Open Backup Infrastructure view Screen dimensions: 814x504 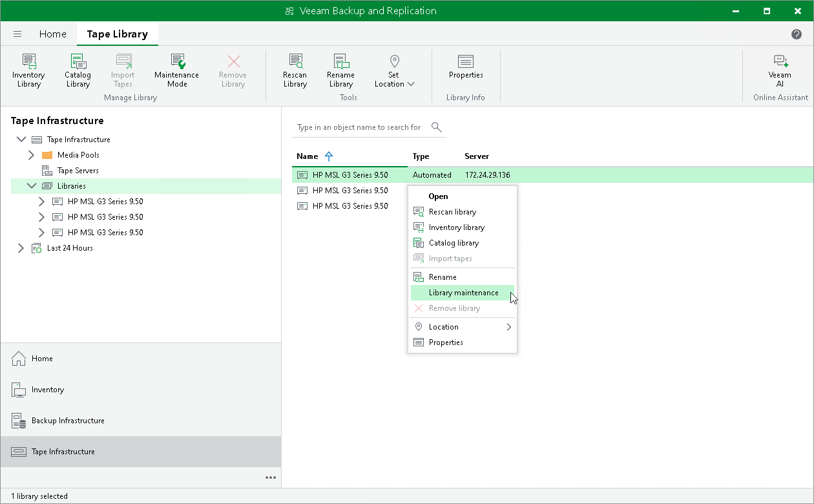tap(67, 420)
